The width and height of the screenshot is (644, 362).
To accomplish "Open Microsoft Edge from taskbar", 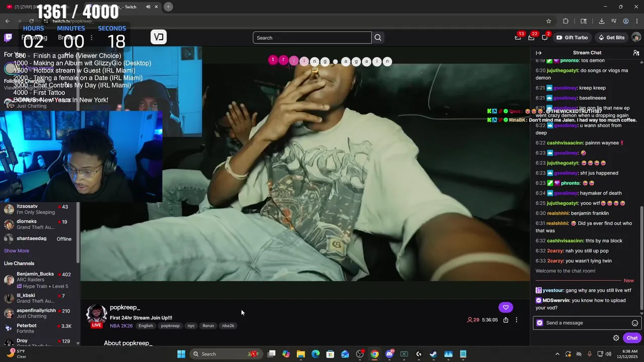I will (315, 354).
